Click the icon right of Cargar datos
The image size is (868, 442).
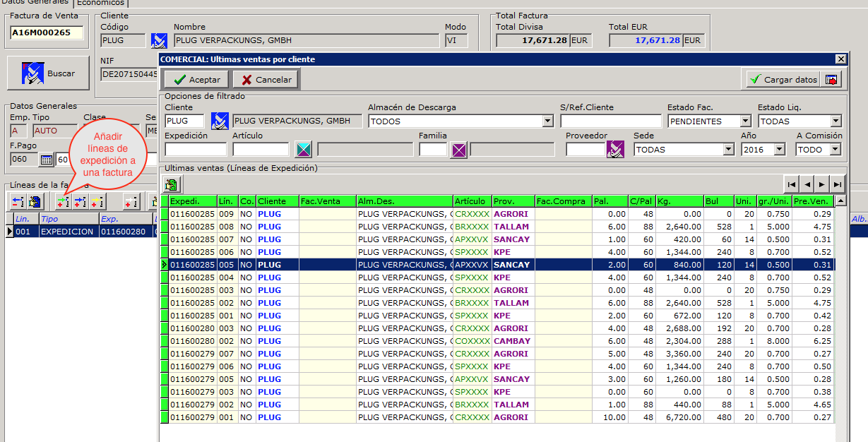pyautogui.click(x=833, y=80)
